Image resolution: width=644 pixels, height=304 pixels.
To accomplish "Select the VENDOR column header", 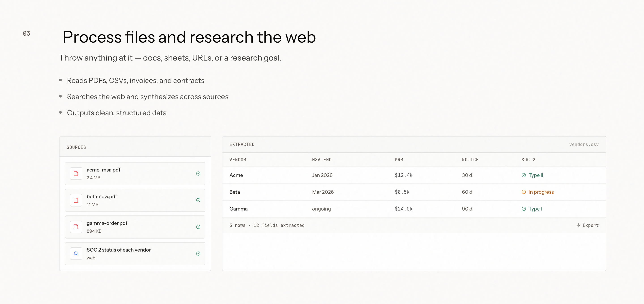I will 238,160.
